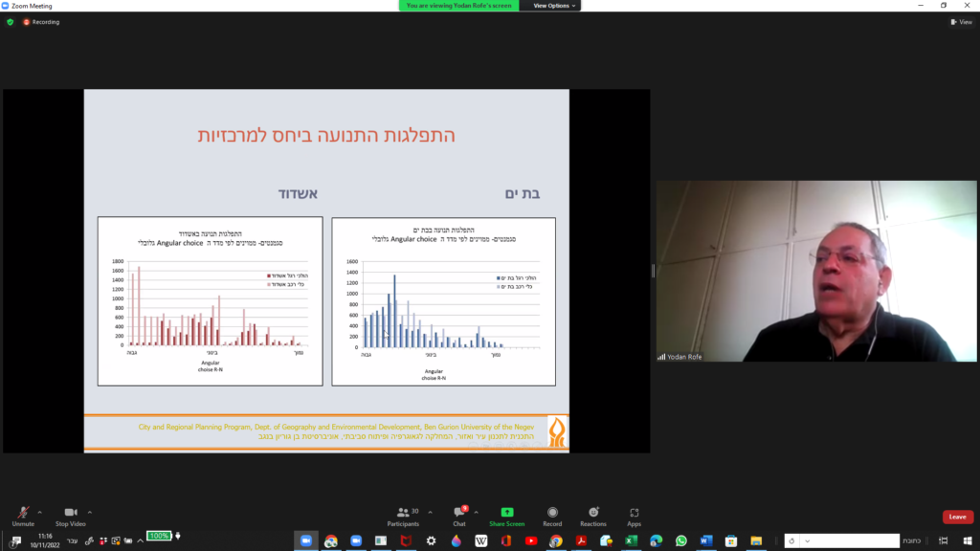Click the green encryption shield icon
The width and height of the screenshot is (980, 551).
pos(11,22)
